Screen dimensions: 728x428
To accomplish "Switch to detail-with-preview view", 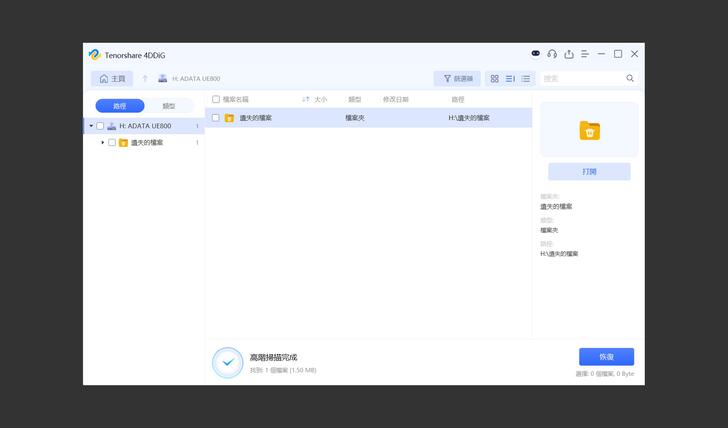I will [x=510, y=79].
